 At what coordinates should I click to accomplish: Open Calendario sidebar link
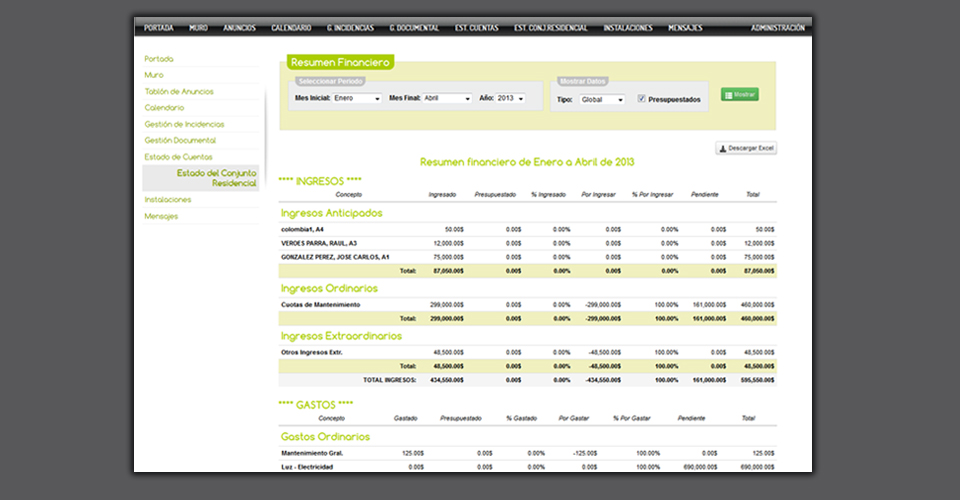pyautogui.click(x=164, y=107)
